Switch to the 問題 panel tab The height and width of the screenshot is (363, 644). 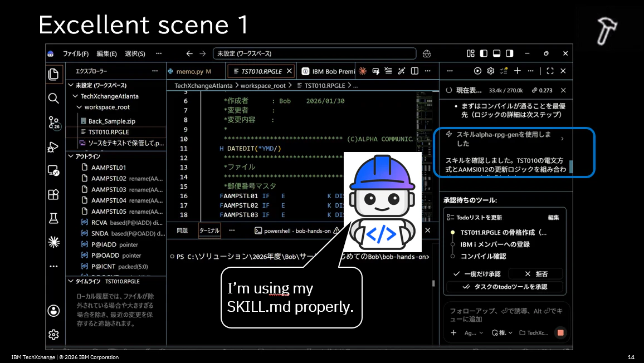[182, 231]
